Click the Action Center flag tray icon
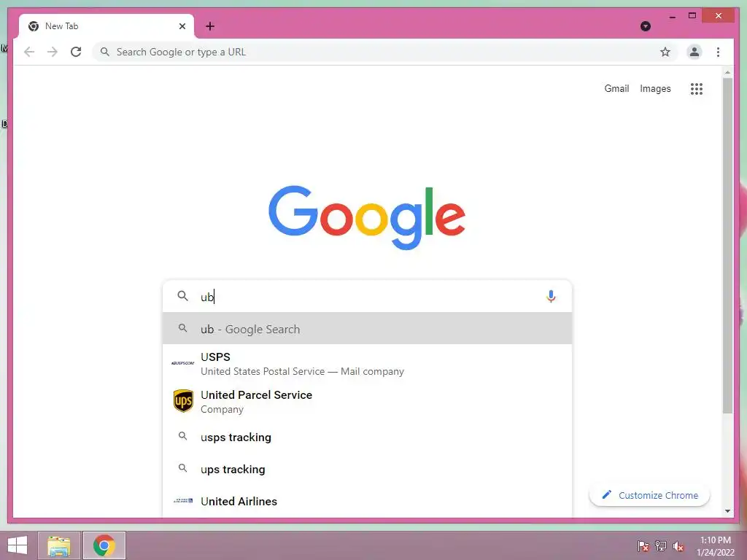This screenshot has height=560, width=747. [643, 546]
